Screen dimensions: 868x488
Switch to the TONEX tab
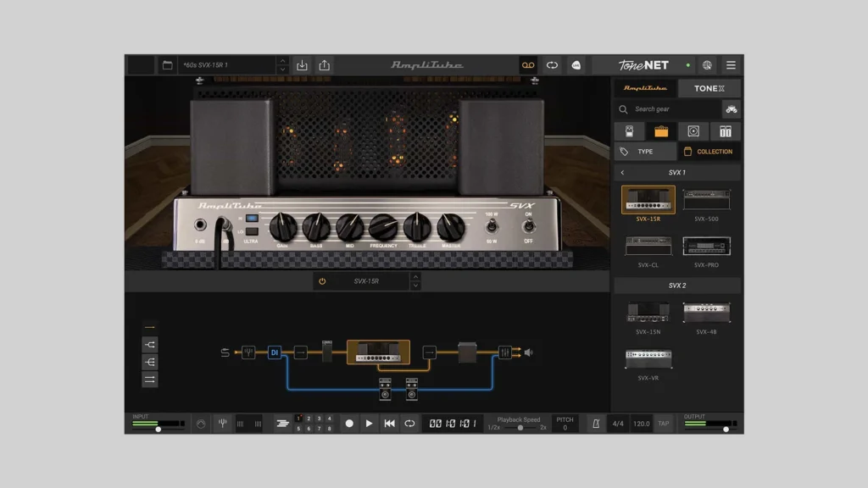click(710, 88)
